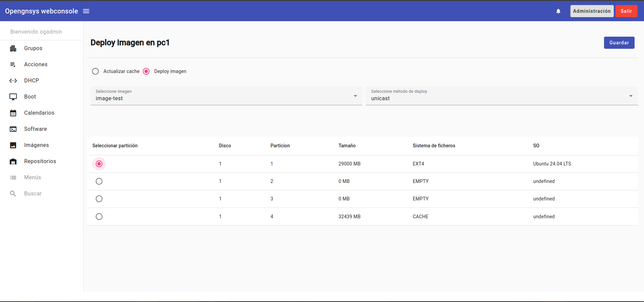The width and height of the screenshot is (644, 302).
Task: Select the CACHE partition 4 radio button
Action: pyautogui.click(x=99, y=217)
